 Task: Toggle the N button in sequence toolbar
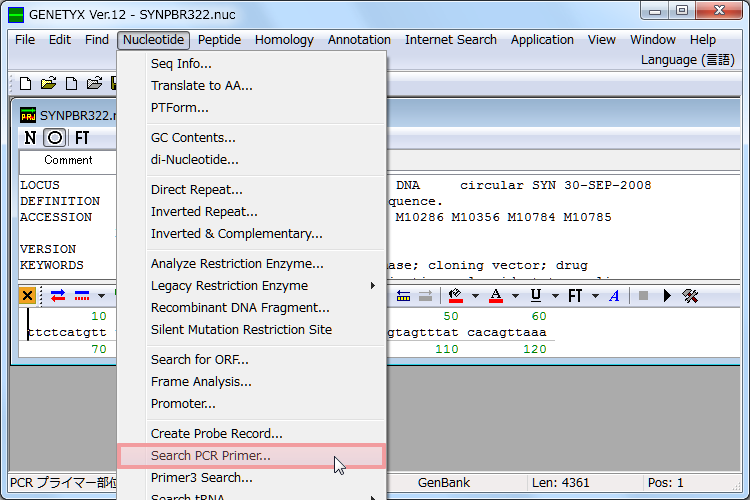click(30, 138)
